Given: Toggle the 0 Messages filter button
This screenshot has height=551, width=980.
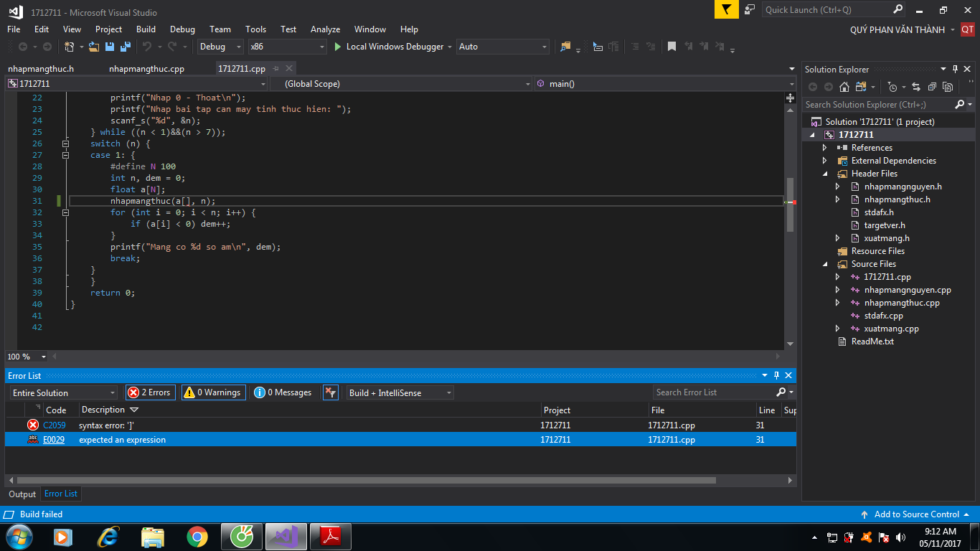Looking at the screenshot, I should [283, 392].
